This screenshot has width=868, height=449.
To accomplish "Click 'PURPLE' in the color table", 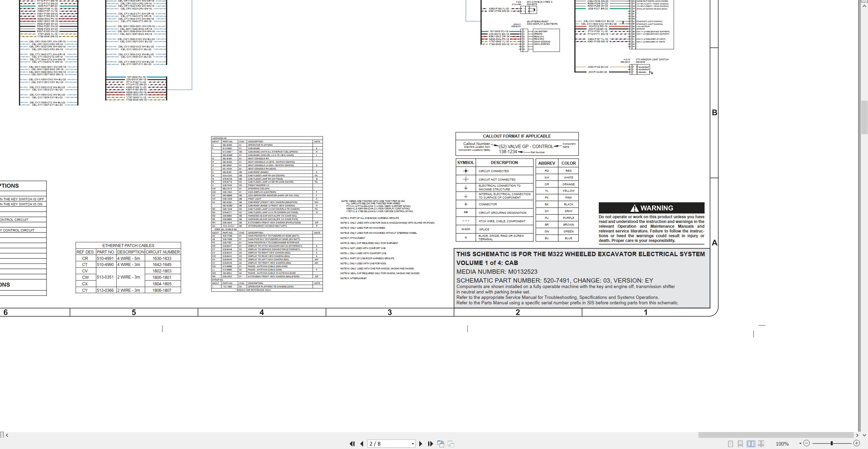I will [568, 218].
